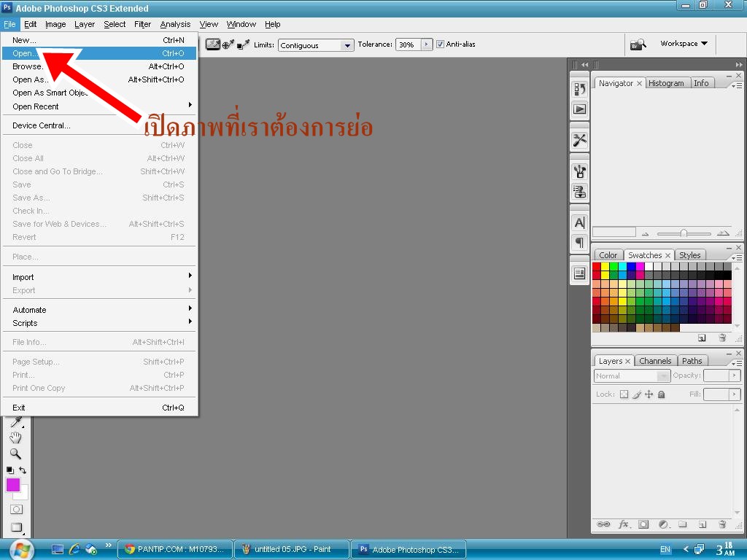Click the Navigator zoom percentage field
747x560 pixels.
pyautogui.click(x=614, y=233)
